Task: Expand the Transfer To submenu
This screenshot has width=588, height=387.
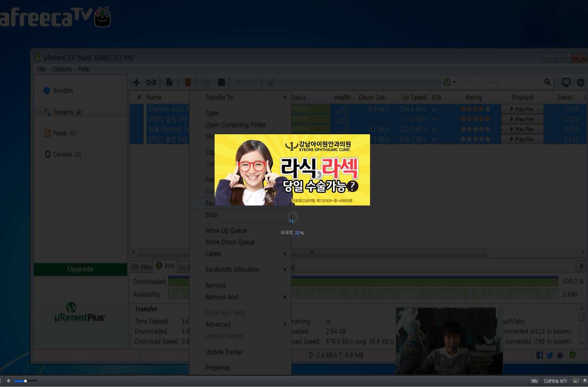Action: click(240, 97)
